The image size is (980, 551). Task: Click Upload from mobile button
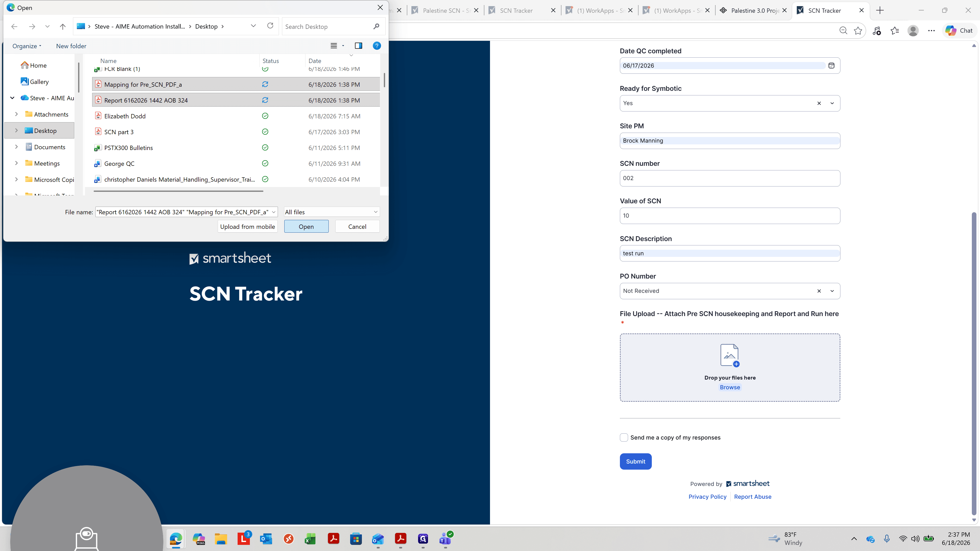(x=247, y=226)
